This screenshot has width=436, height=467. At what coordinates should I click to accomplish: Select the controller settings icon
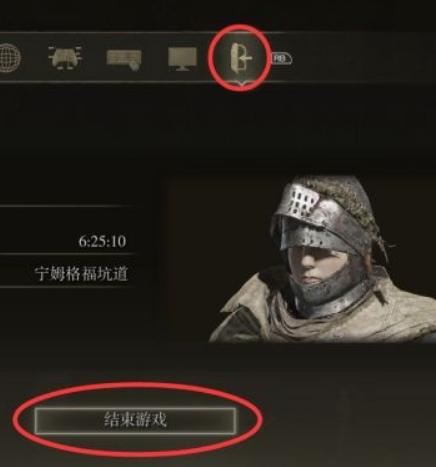tap(65, 58)
